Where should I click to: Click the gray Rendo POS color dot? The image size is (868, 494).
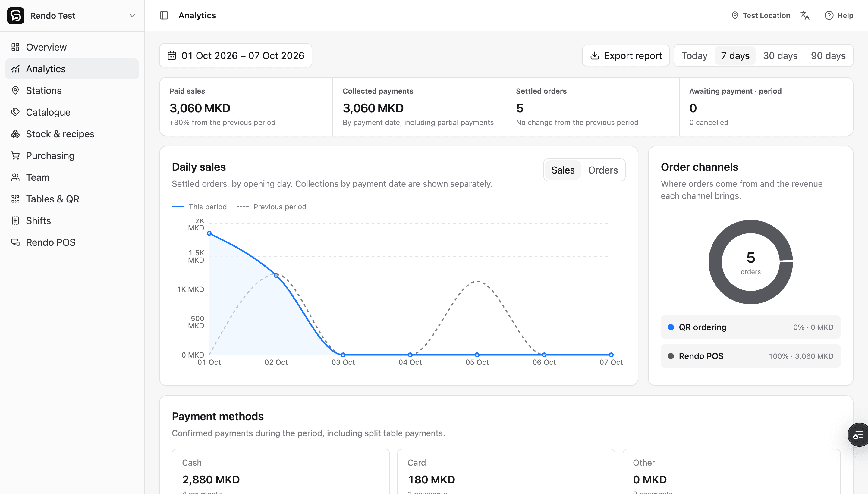pos(671,356)
